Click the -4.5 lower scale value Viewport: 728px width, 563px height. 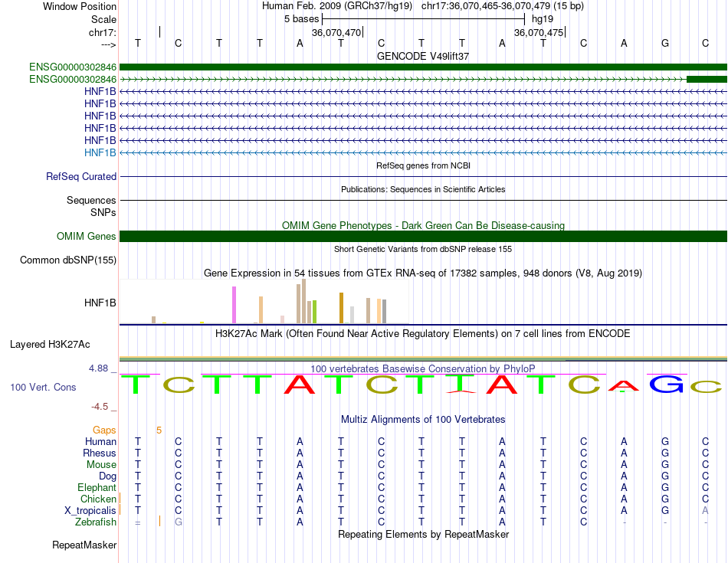point(100,407)
